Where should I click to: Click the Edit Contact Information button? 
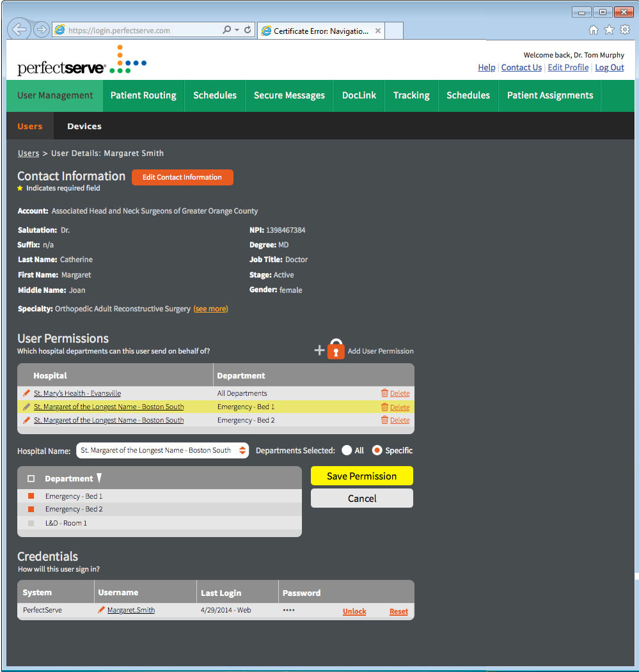(182, 177)
